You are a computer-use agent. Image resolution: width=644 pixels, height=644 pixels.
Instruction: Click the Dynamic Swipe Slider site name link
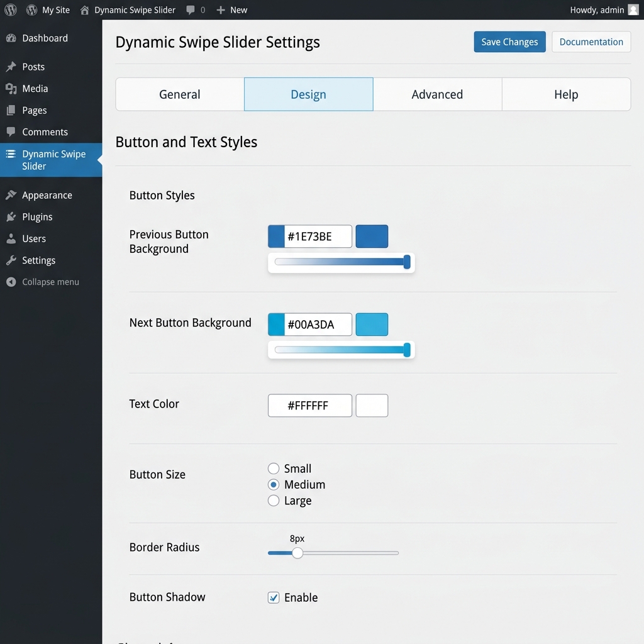point(135,10)
